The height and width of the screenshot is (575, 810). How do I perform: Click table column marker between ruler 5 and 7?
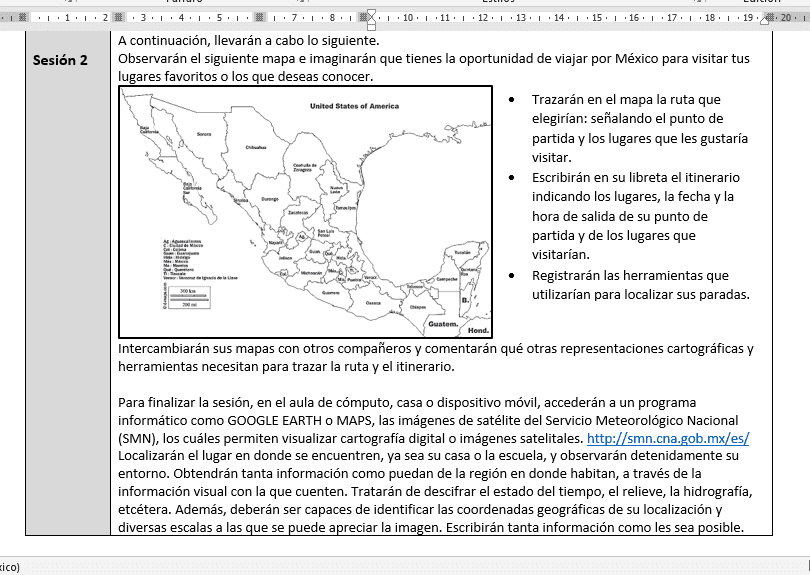tap(260, 17)
